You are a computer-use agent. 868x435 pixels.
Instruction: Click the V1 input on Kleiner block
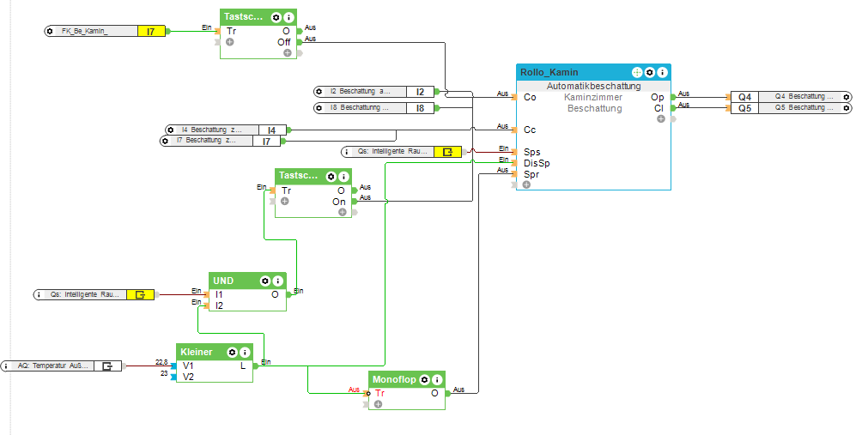coord(188,366)
